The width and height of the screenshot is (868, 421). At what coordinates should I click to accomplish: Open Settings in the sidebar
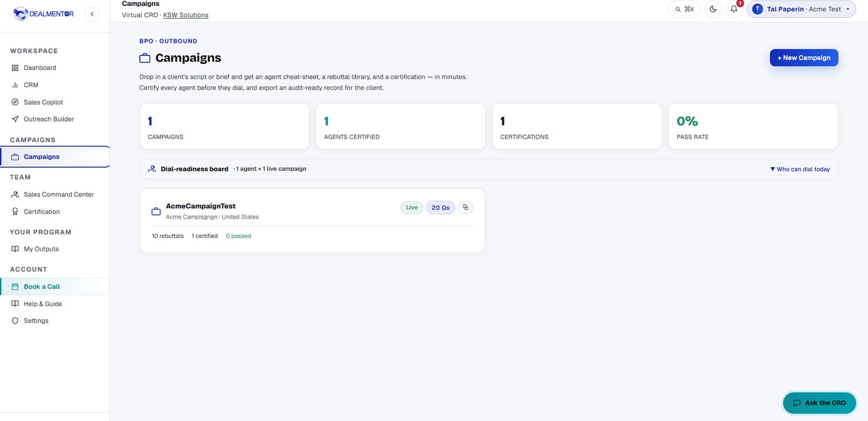[x=54, y=321]
